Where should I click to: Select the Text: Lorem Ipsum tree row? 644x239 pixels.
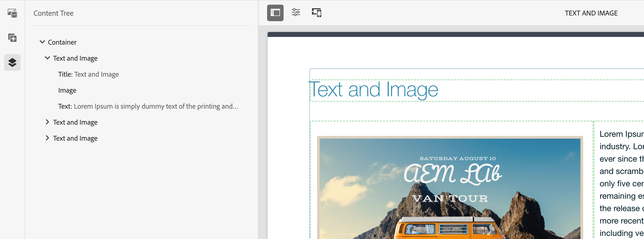click(x=148, y=106)
